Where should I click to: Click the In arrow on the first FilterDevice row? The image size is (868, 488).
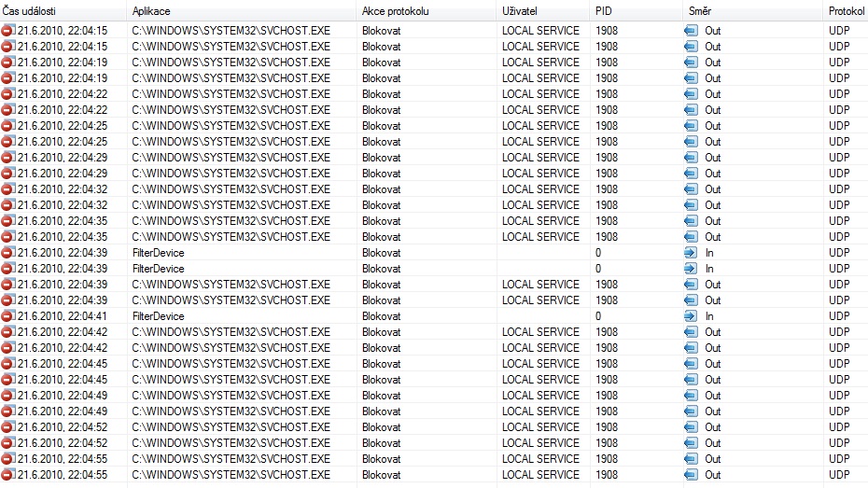(691, 253)
